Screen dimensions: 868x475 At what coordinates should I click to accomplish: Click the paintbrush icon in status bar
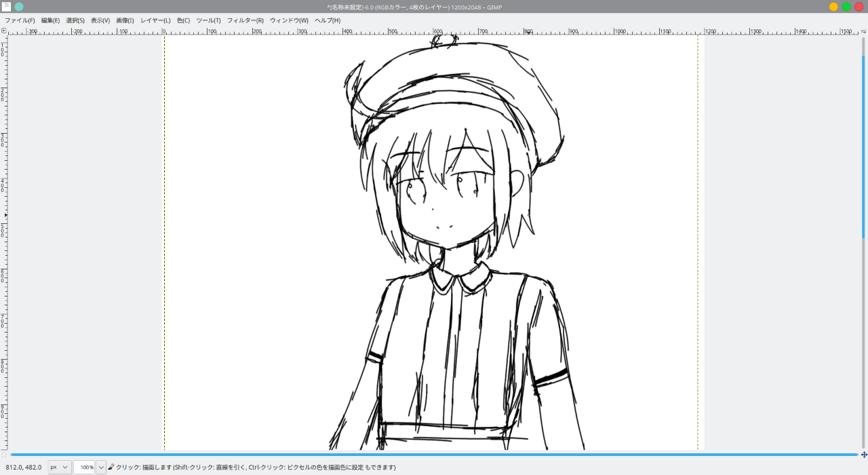coord(111,467)
